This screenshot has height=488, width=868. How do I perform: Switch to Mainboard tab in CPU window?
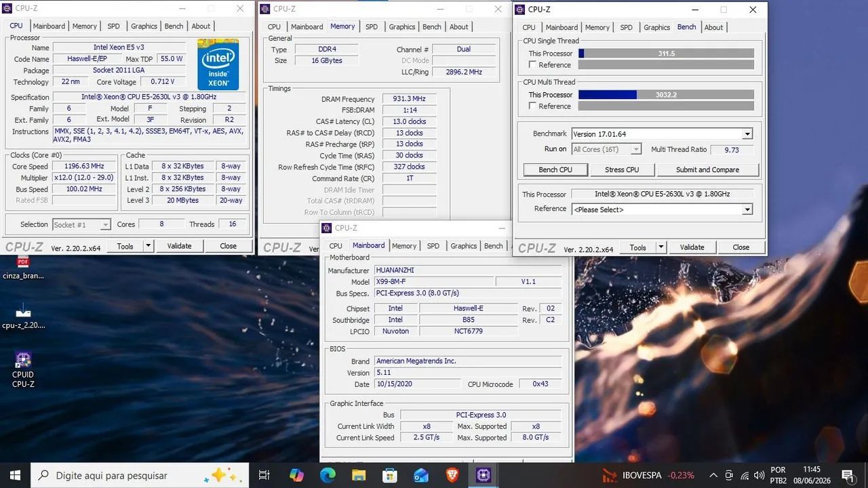point(50,26)
